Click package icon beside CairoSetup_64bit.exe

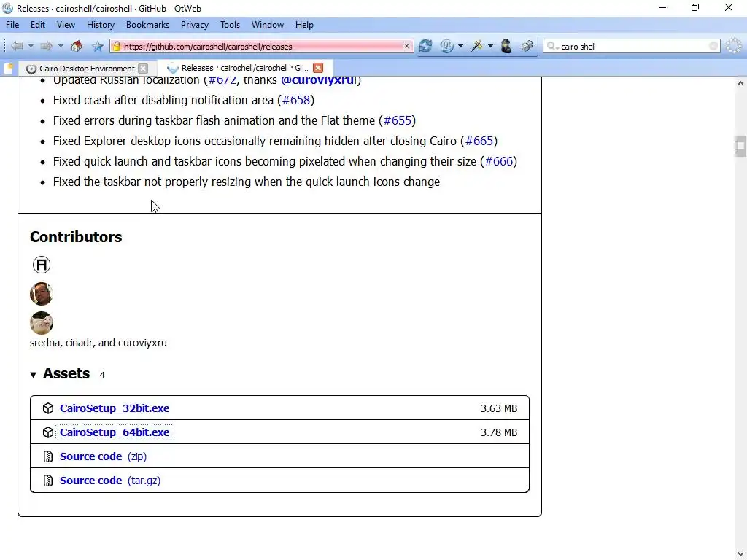(x=48, y=432)
